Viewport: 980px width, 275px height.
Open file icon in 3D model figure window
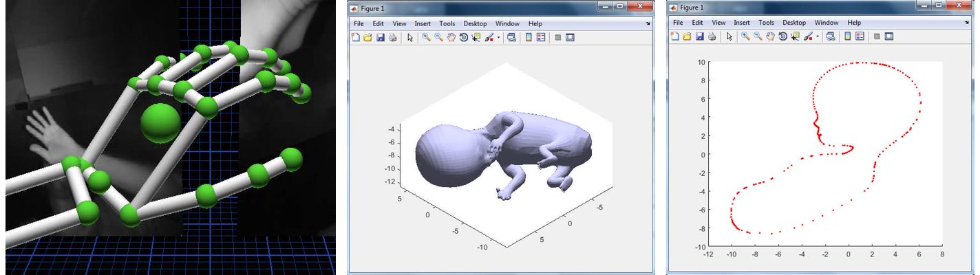pos(367,37)
